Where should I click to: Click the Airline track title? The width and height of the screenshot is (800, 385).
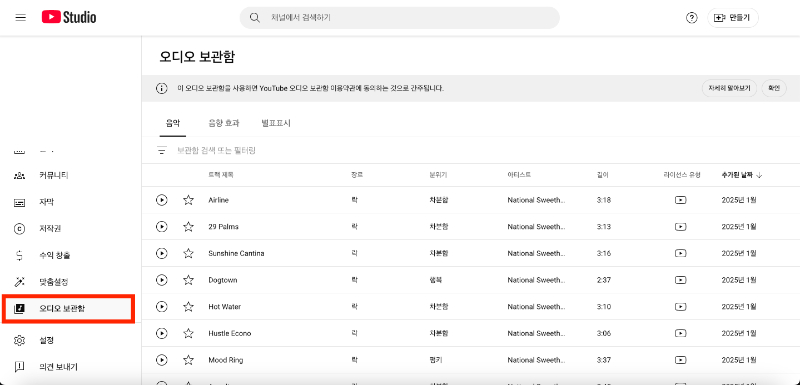(218, 200)
